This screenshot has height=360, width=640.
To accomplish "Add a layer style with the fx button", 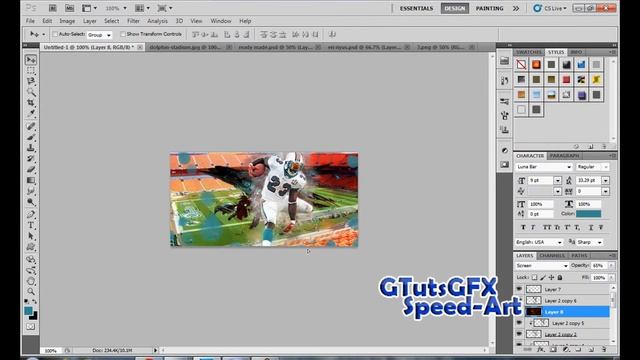I will pos(540,349).
